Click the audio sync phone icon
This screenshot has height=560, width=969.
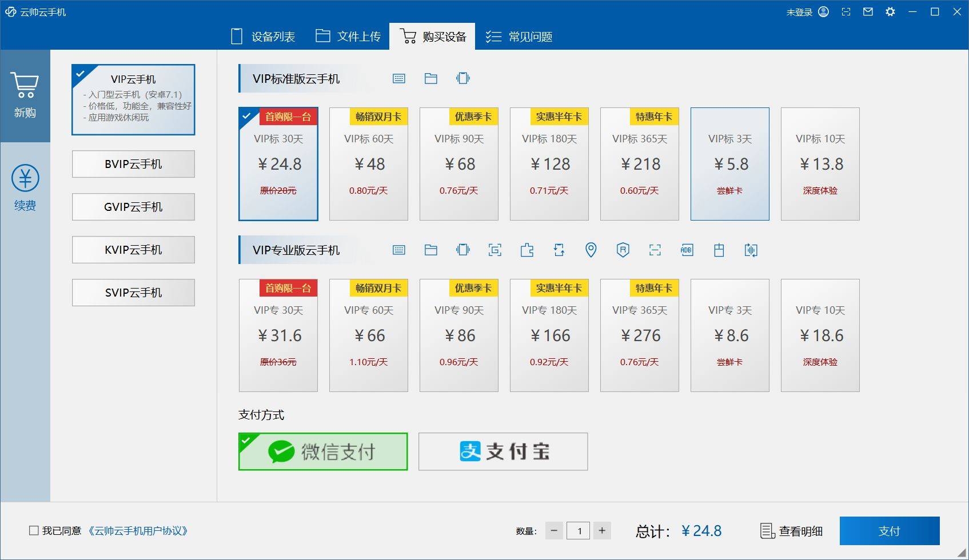click(751, 250)
